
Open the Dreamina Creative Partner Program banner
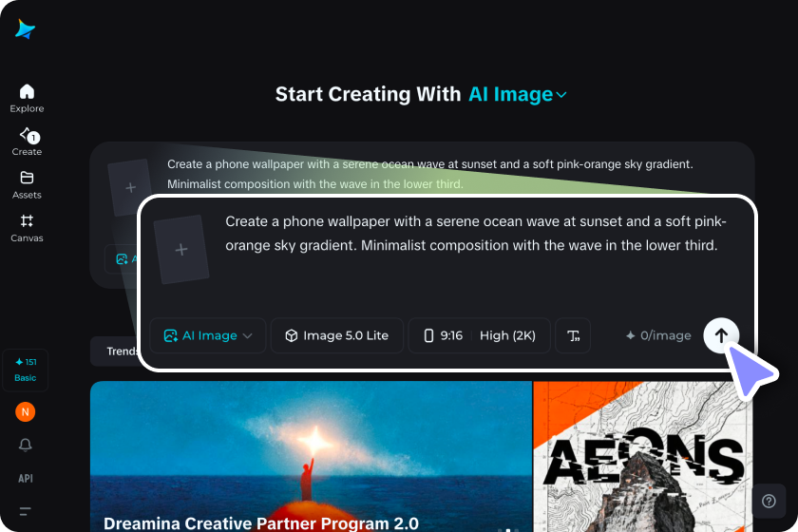pos(311,457)
